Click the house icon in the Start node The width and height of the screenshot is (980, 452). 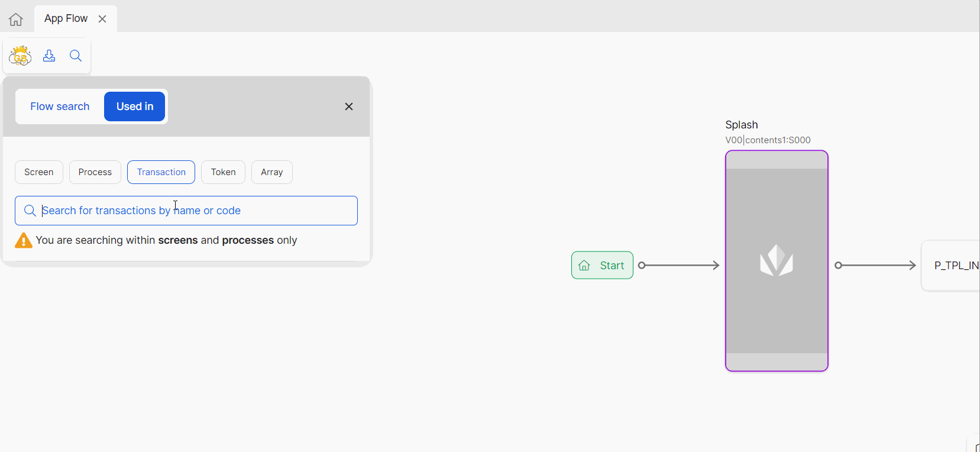(584, 266)
